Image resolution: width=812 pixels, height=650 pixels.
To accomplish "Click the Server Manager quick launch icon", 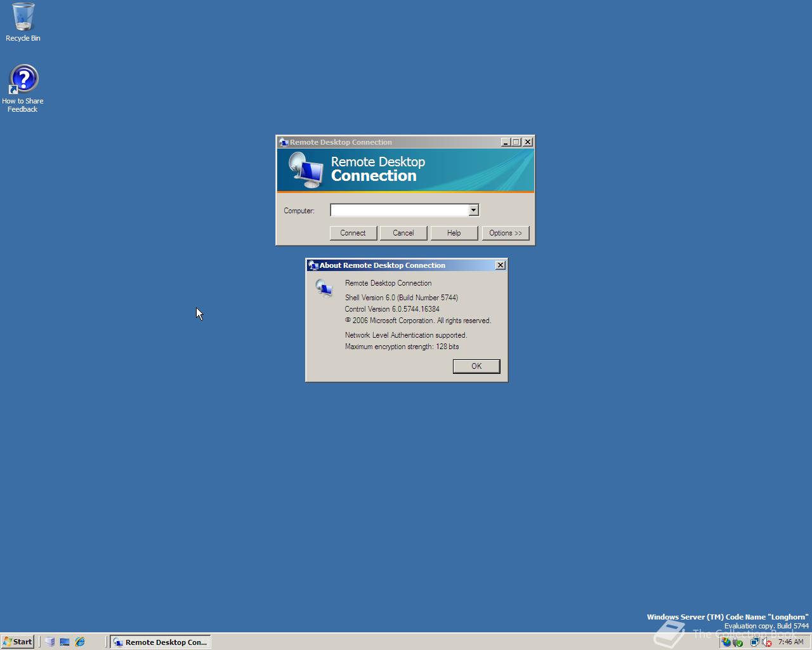I will point(50,642).
